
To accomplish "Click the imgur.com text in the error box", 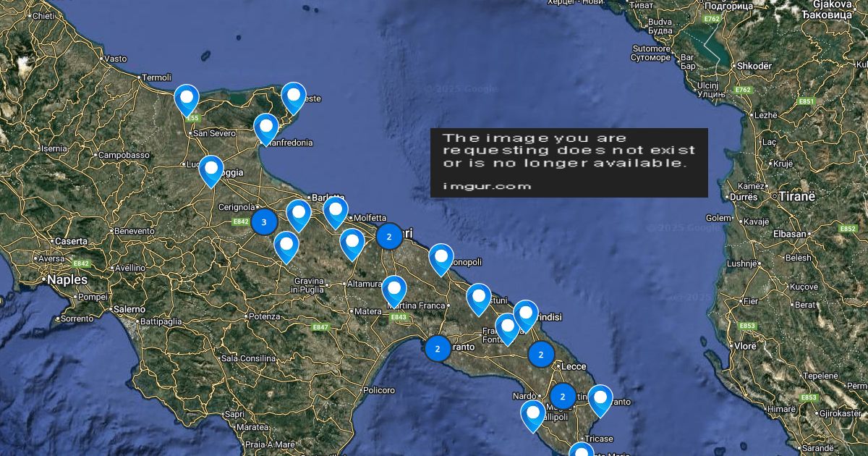I will [487, 186].
